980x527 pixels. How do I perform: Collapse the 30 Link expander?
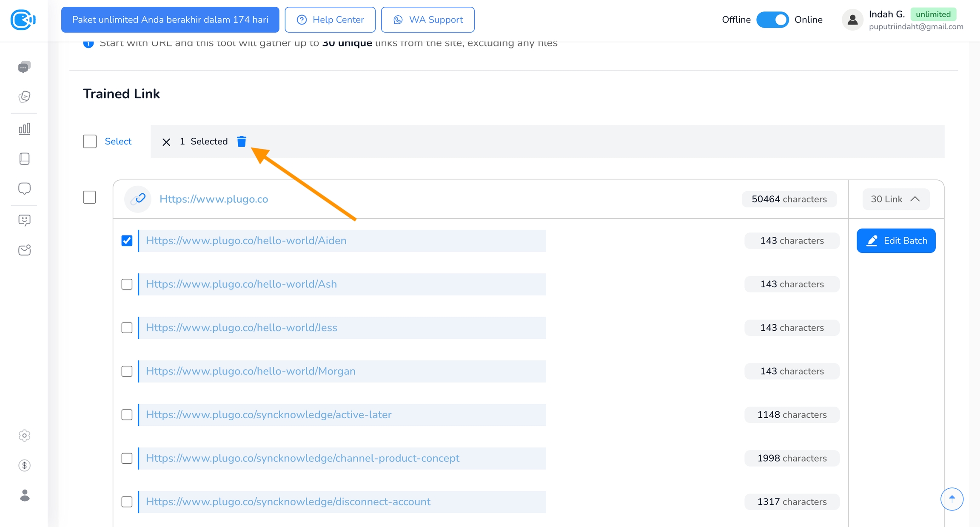(x=895, y=199)
